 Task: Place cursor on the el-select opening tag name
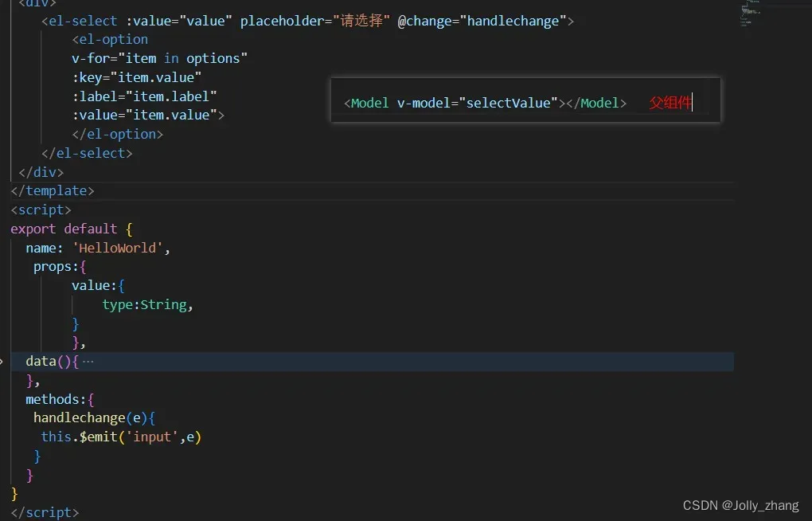tap(83, 21)
